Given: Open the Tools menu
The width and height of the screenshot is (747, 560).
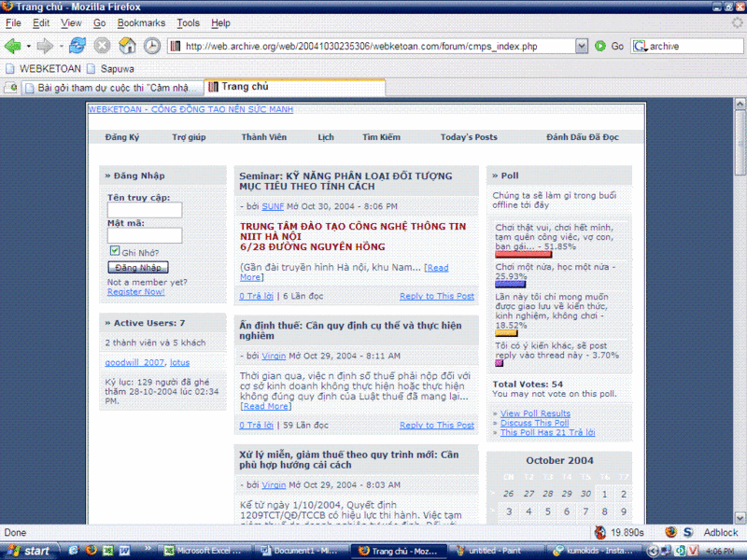Looking at the screenshot, I should (188, 22).
